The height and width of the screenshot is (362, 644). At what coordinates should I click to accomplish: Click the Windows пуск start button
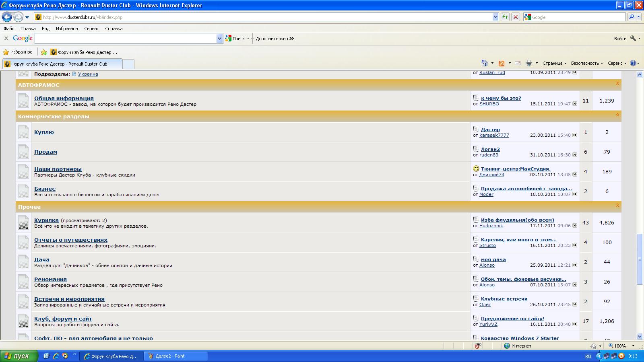pyautogui.click(x=19, y=356)
